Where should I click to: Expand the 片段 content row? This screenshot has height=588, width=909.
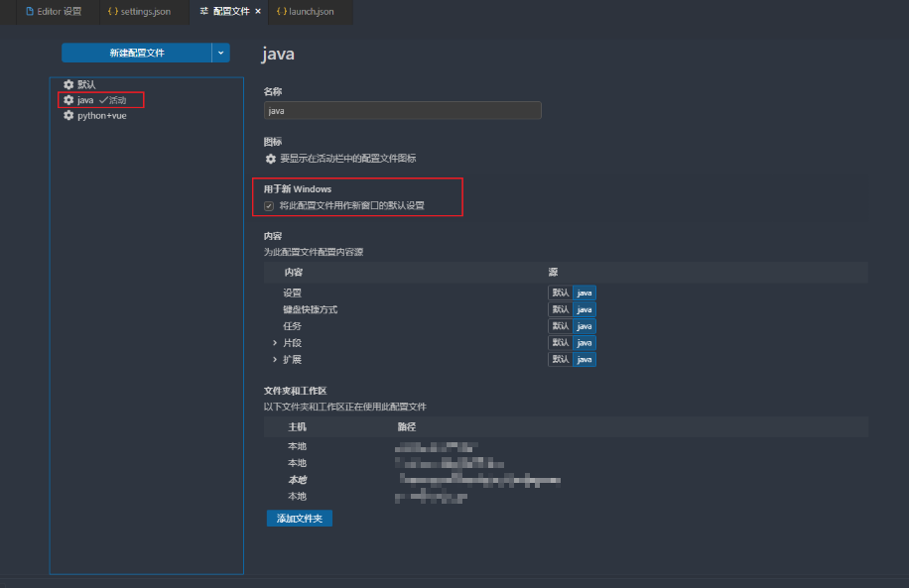click(275, 342)
